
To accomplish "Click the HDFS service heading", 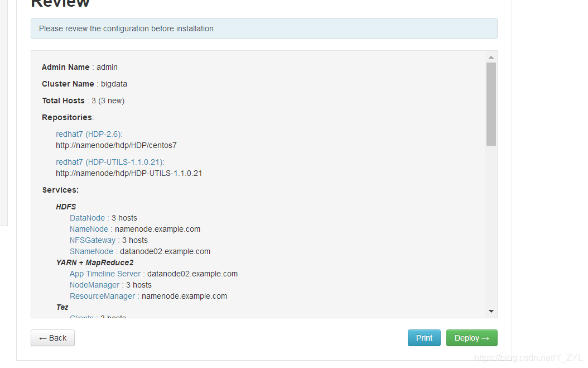I will 66,207.
